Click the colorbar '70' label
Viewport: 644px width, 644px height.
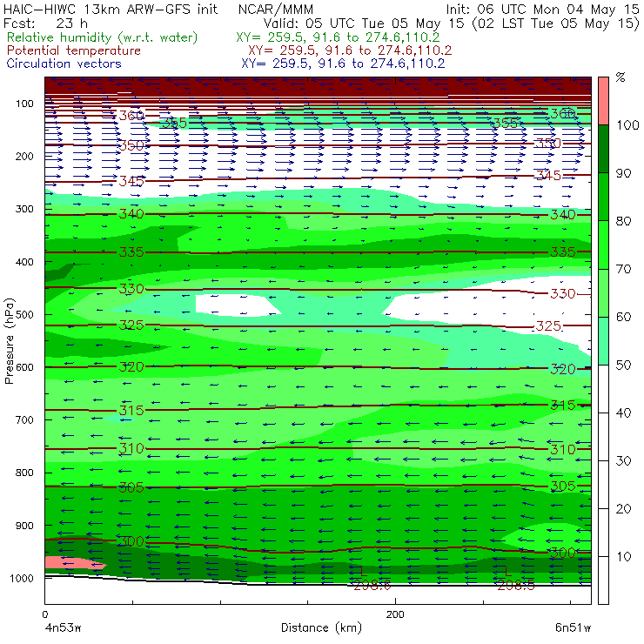pos(623,269)
